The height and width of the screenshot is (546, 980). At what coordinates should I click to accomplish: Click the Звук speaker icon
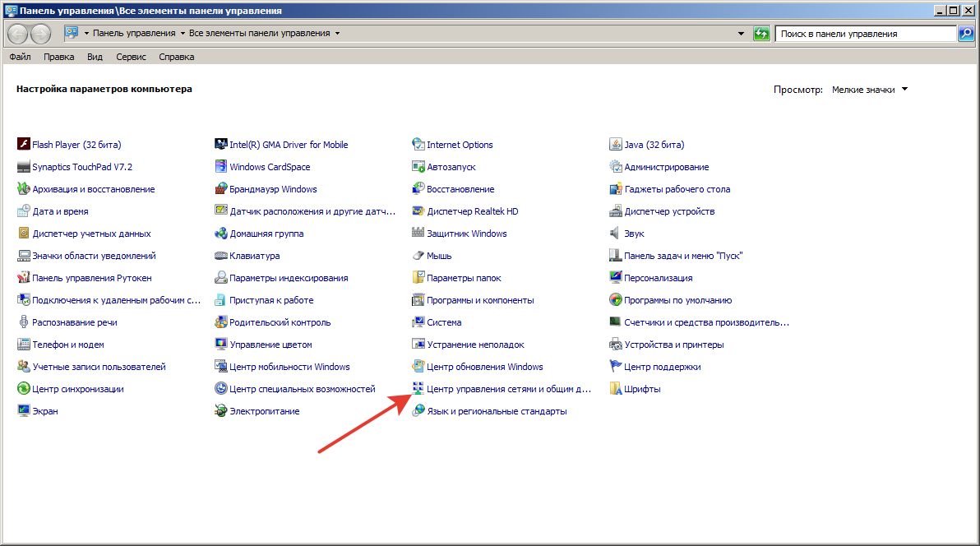click(616, 234)
